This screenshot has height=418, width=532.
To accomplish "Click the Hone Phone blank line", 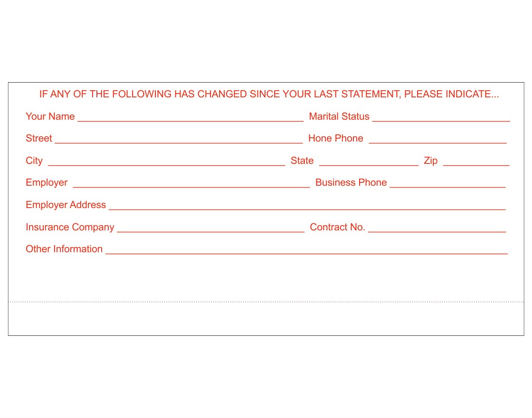I will [x=437, y=143].
